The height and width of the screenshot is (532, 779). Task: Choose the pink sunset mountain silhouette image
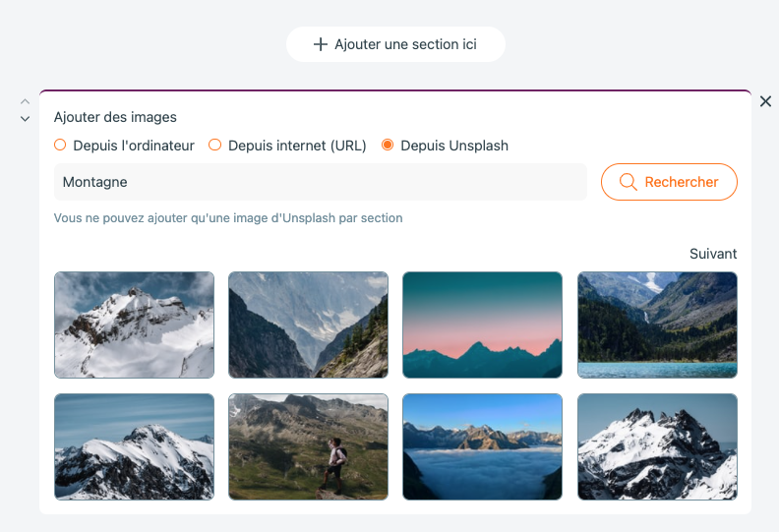[x=482, y=325]
